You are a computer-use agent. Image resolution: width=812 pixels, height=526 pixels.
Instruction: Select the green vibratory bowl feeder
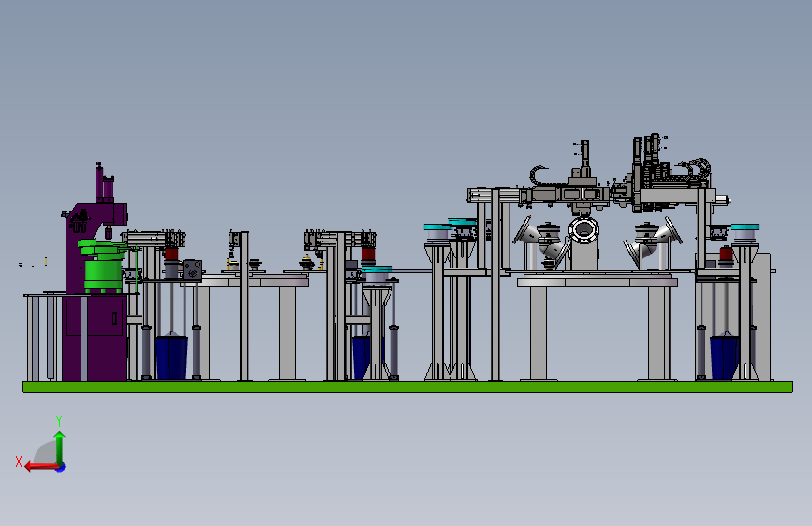[102, 267]
